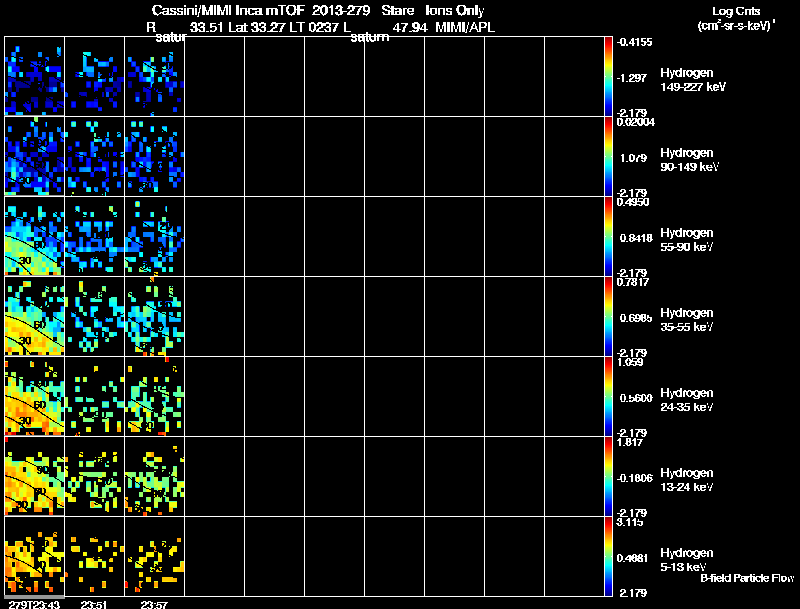Click the 279T23:43 time label
Image resolution: width=800 pixels, height=609 pixels.
click(x=32, y=603)
